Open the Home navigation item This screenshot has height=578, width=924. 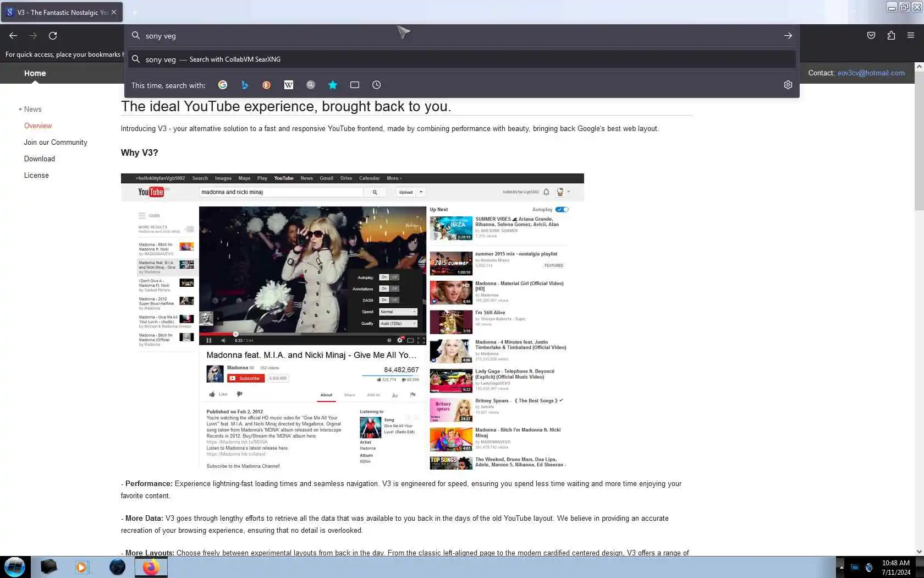point(35,73)
